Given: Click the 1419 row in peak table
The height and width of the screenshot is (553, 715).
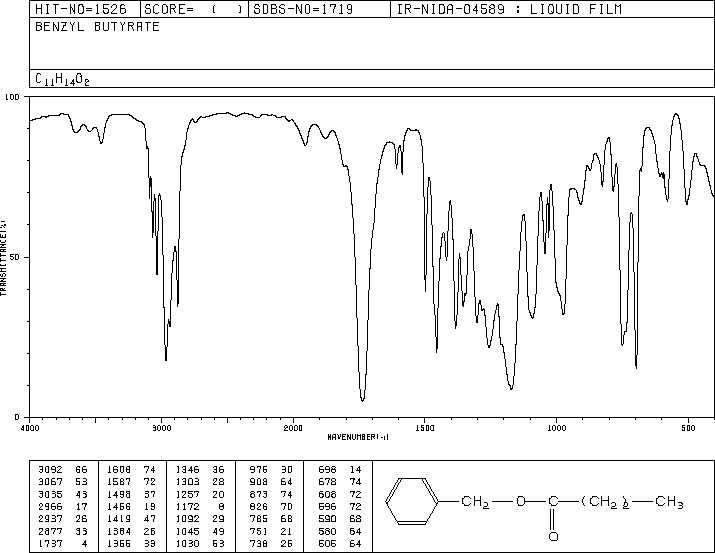Looking at the screenshot, I should [x=131, y=519].
